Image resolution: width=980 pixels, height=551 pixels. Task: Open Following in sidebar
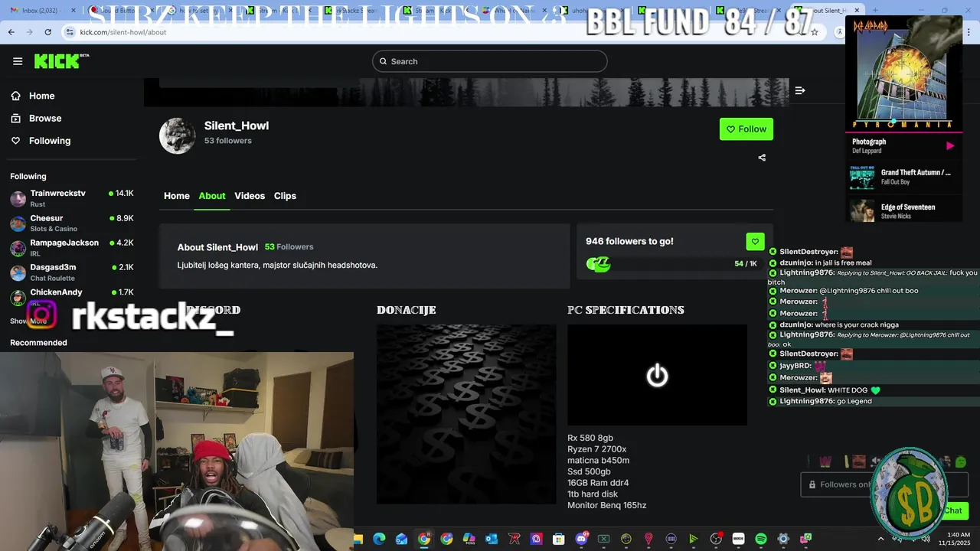pos(40,141)
